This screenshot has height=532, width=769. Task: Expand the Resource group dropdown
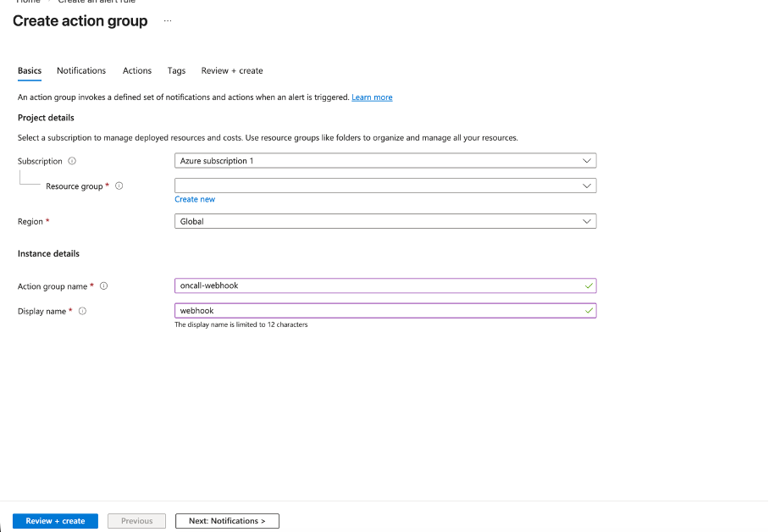click(x=384, y=186)
